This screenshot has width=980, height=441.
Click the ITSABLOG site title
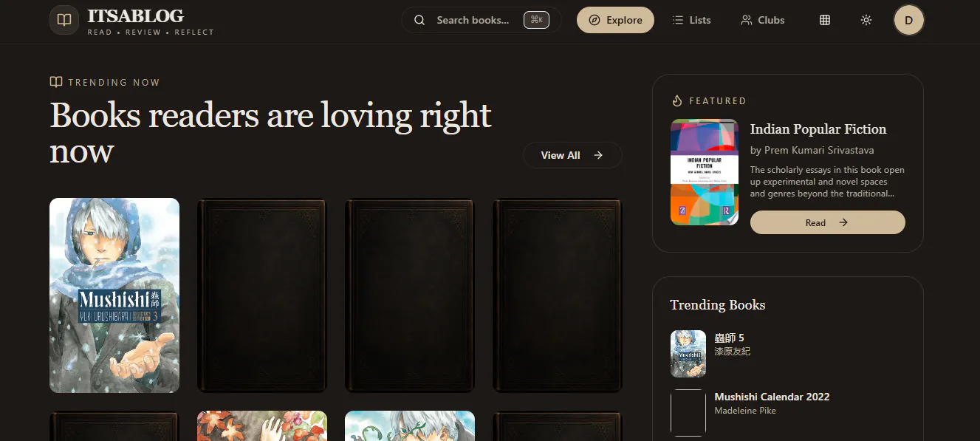[x=135, y=16]
